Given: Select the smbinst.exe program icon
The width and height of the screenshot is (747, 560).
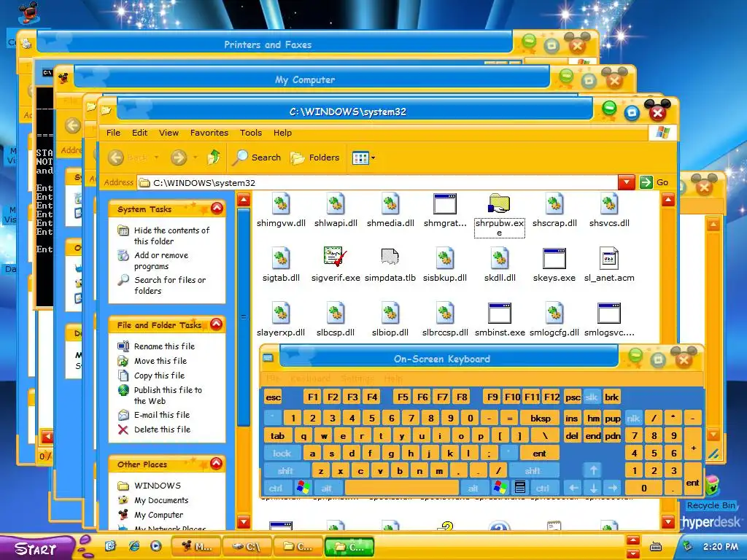Looking at the screenshot, I should pyautogui.click(x=499, y=314).
